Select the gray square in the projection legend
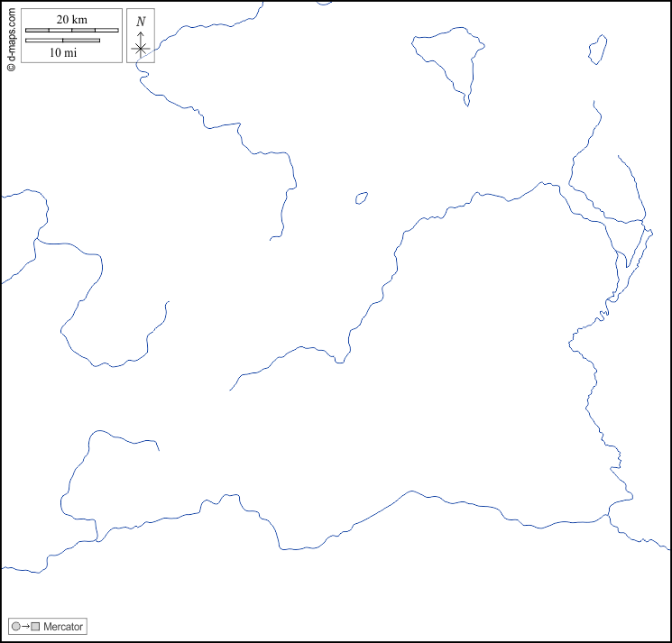The height and width of the screenshot is (643, 672). (x=35, y=626)
